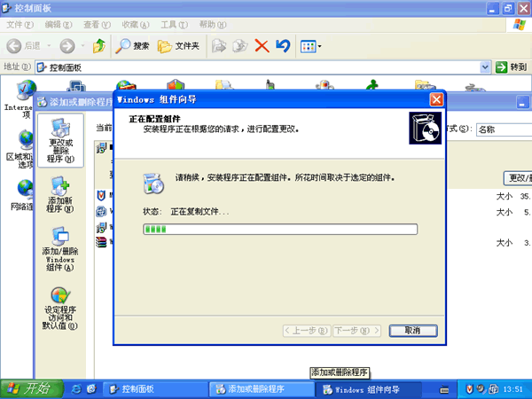This screenshot has width=532, height=399.
Task: Click the system clock showing 13:51
Action: [512, 389]
